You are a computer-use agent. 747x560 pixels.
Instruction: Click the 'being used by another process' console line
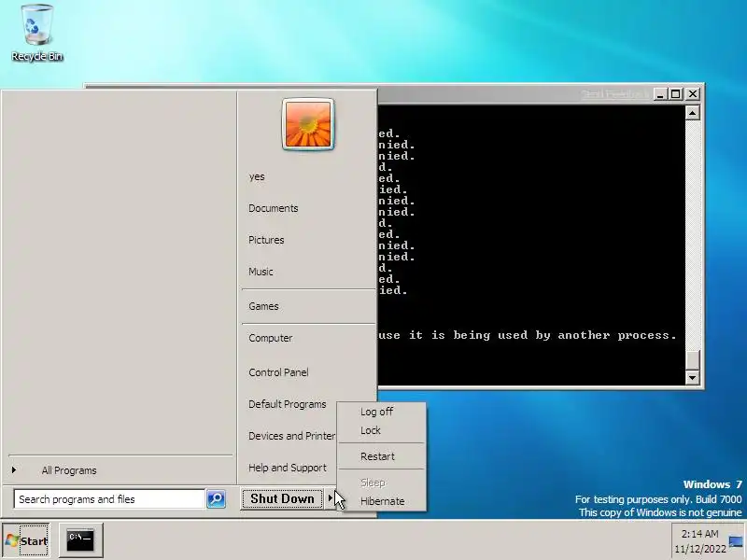click(x=528, y=335)
